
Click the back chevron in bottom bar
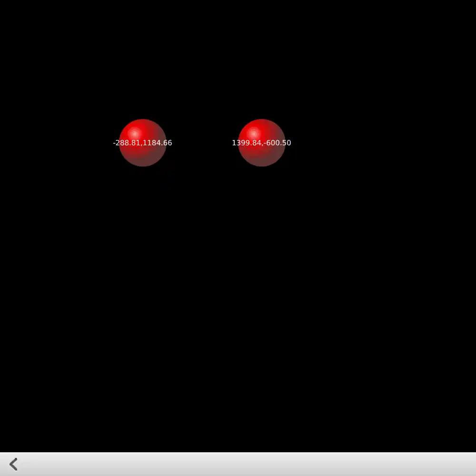(14, 464)
